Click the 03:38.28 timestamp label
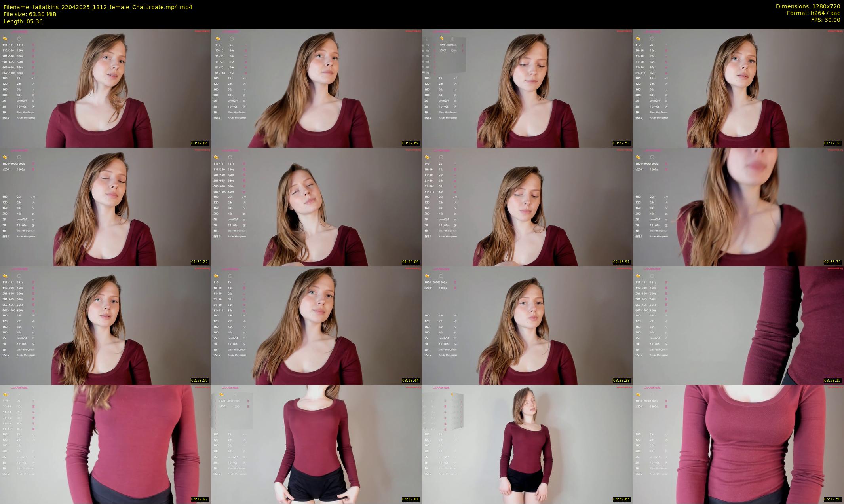 pos(621,381)
